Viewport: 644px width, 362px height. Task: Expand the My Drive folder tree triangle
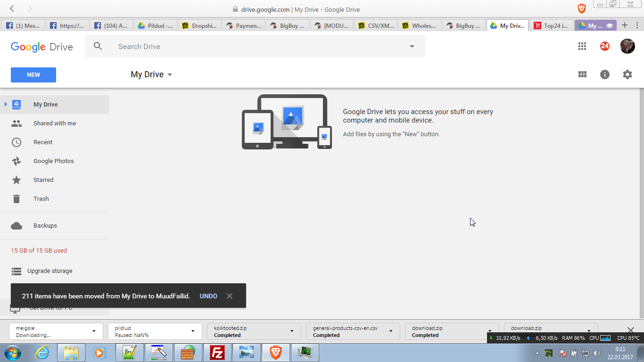(6, 104)
